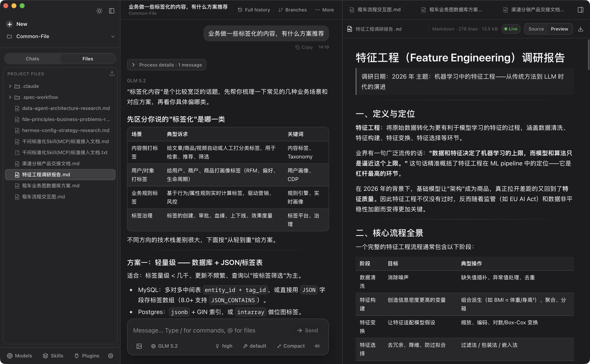Expand the Common-File project dropdown
This screenshot has height=364, width=590.
113,37
